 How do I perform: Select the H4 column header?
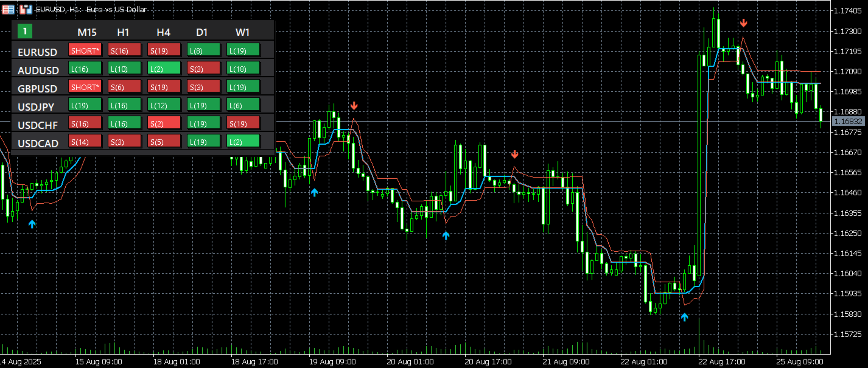pos(163,32)
